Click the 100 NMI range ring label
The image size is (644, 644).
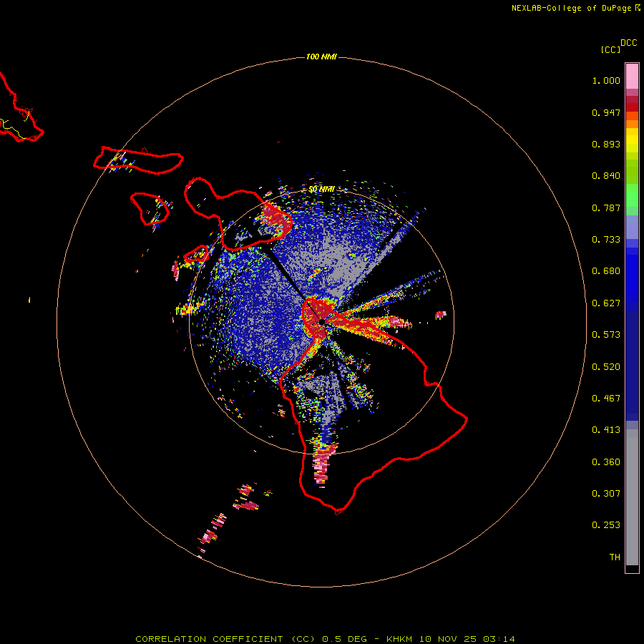coord(321,57)
